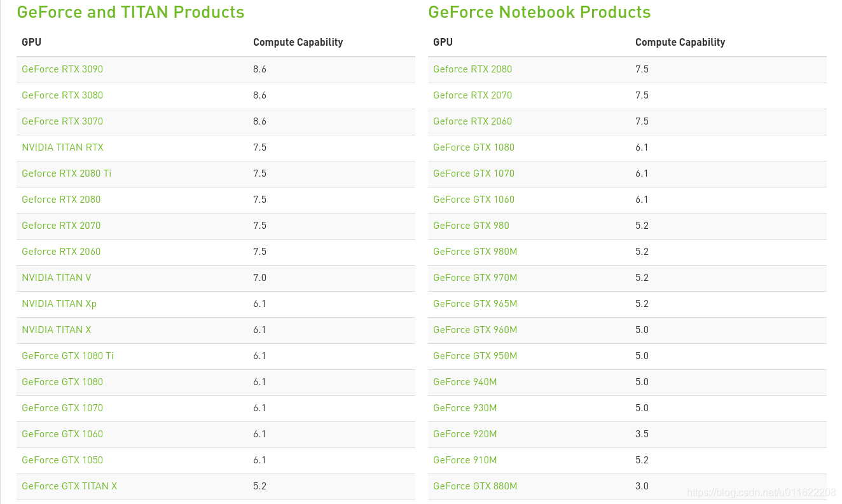842x504 pixels.
Task: Select the GeForce 910M link
Action: pos(465,460)
